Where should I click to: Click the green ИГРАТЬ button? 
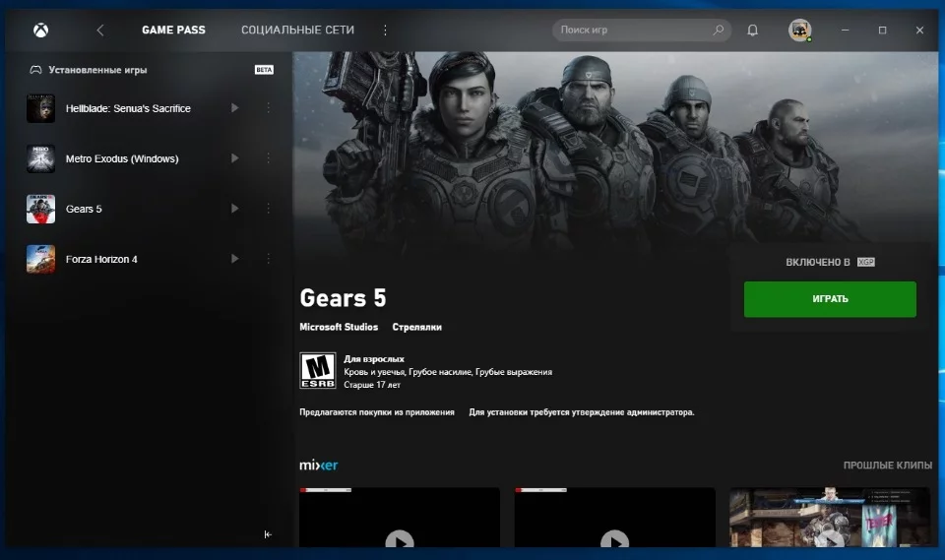(x=830, y=299)
